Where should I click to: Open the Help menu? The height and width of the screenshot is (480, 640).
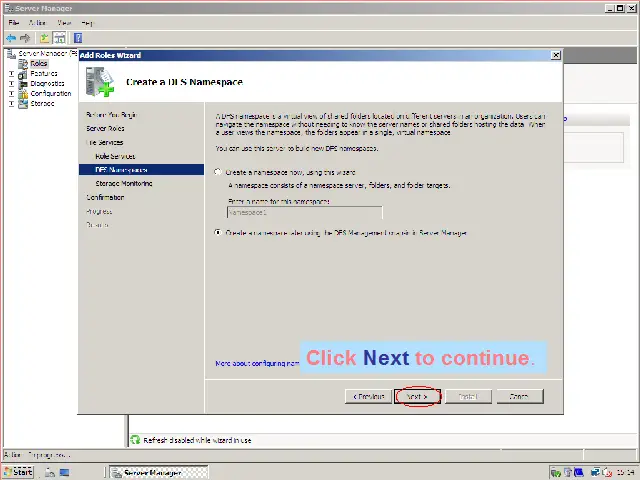click(x=87, y=23)
